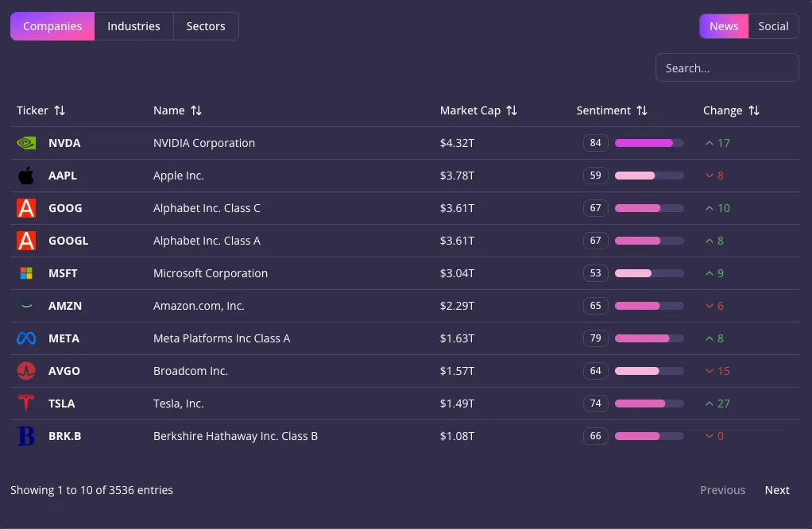Go to Next page of entries
The width and height of the screenshot is (812, 529).
click(776, 490)
